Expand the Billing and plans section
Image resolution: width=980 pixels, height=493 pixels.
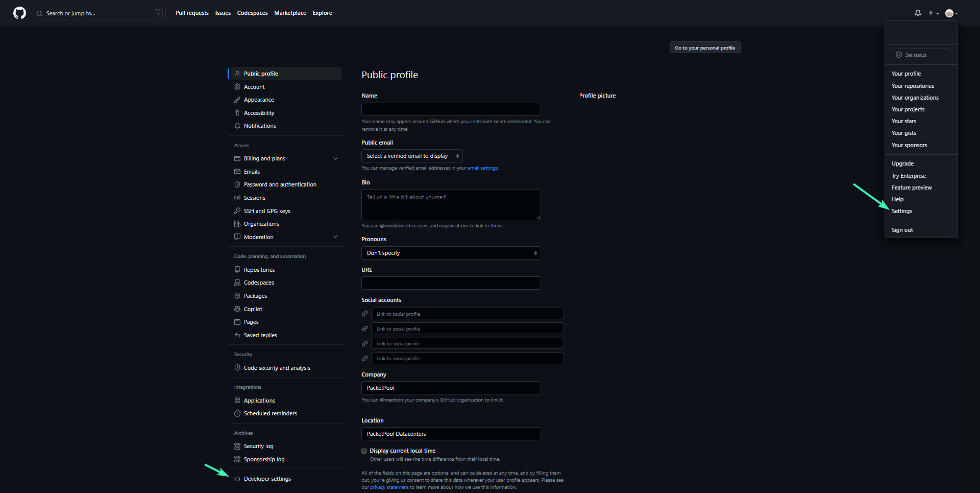pyautogui.click(x=336, y=158)
